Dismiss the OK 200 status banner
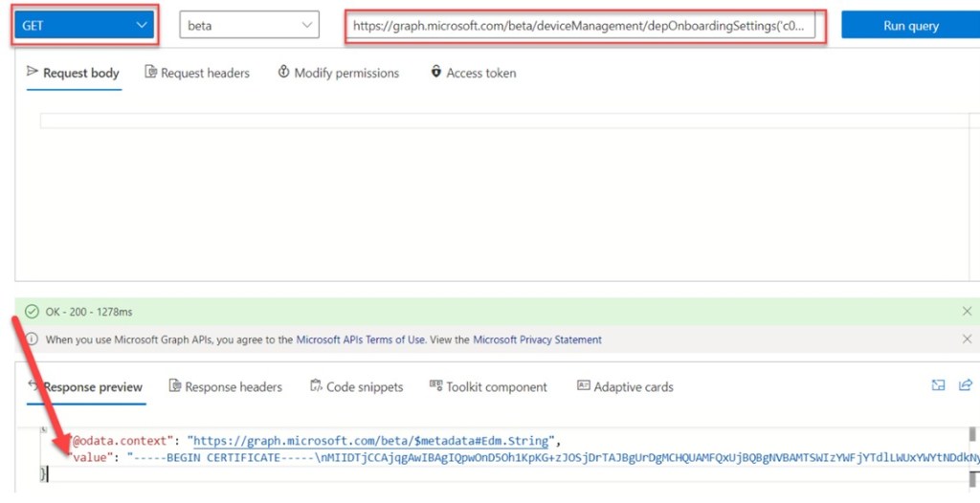980x503 pixels. coord(967,312)
